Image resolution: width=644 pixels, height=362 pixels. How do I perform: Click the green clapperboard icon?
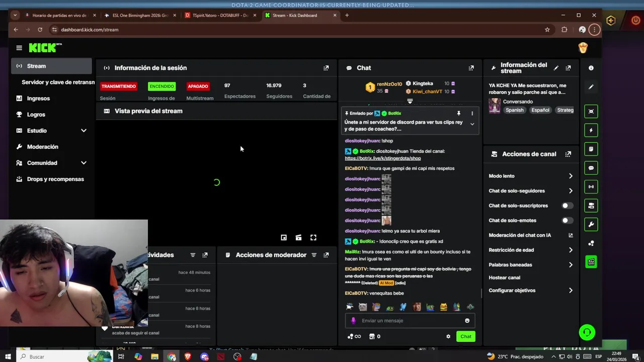coord(591,261)
